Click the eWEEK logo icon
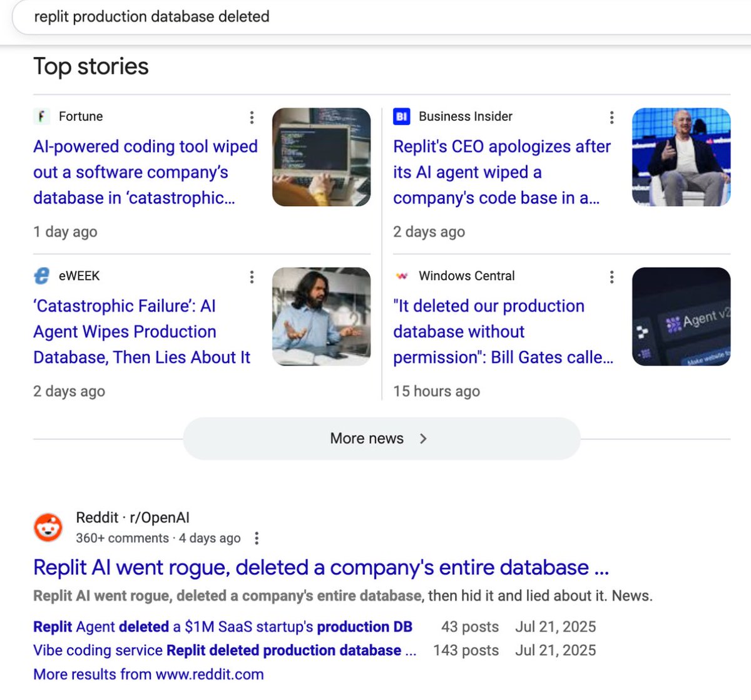 tap(41, 275)
